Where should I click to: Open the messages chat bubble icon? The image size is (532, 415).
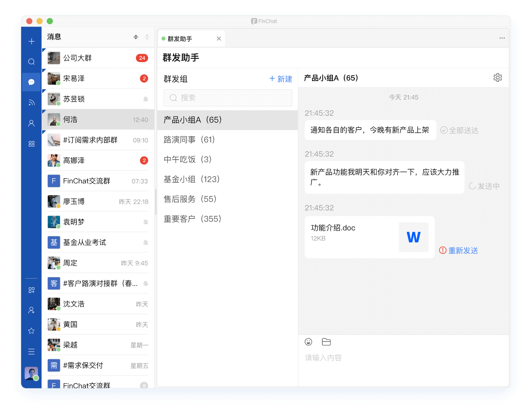tap(31, 82)
